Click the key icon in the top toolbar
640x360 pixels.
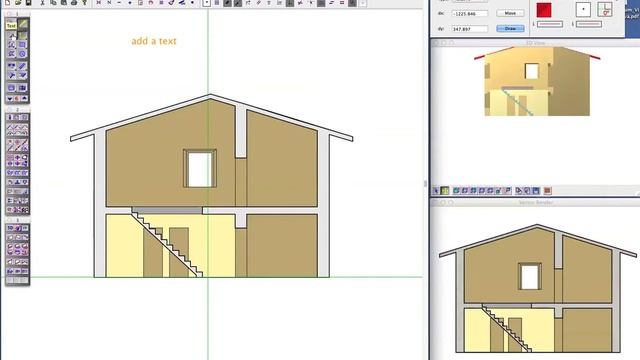click(84, 2)
